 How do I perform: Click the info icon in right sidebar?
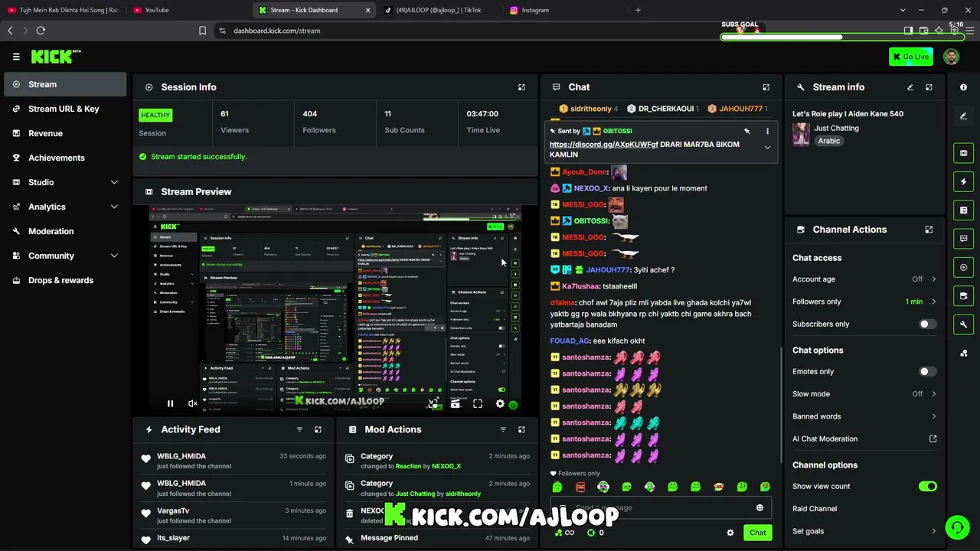coord(963,87)
